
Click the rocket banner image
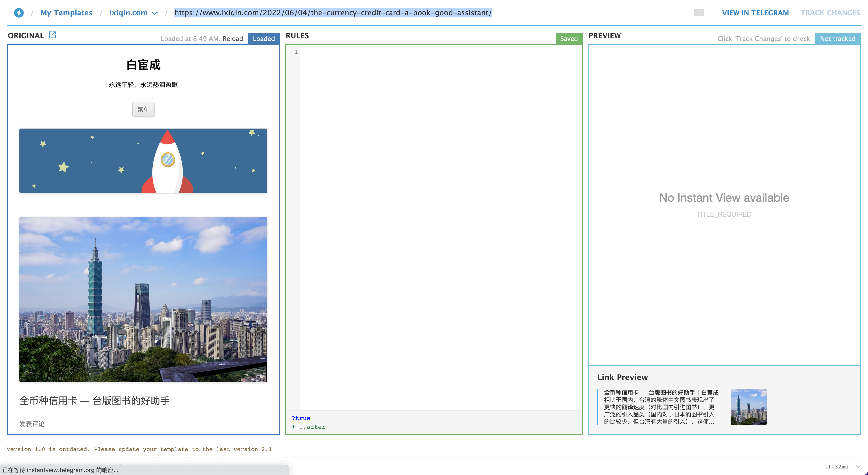[143, 161]
